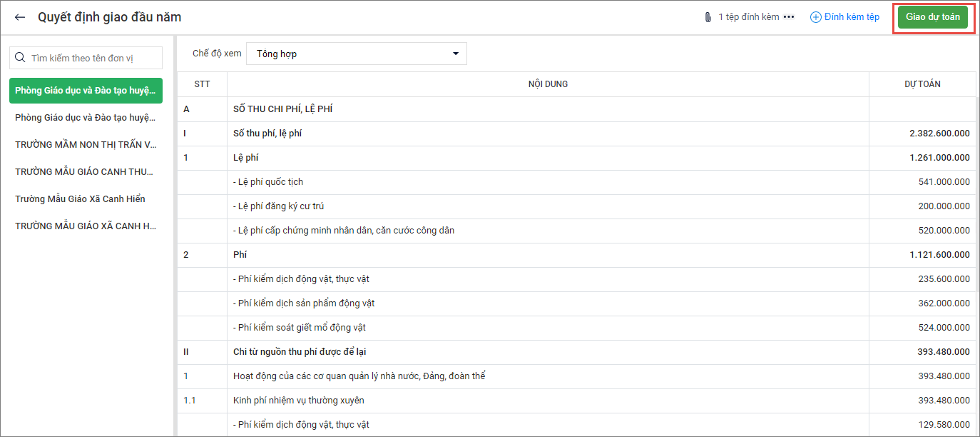Focus the Tìm kiếm theo tên đơn vị field
Image resolution: width=980 pixels, height=437 pixels.
coord(93,58)
